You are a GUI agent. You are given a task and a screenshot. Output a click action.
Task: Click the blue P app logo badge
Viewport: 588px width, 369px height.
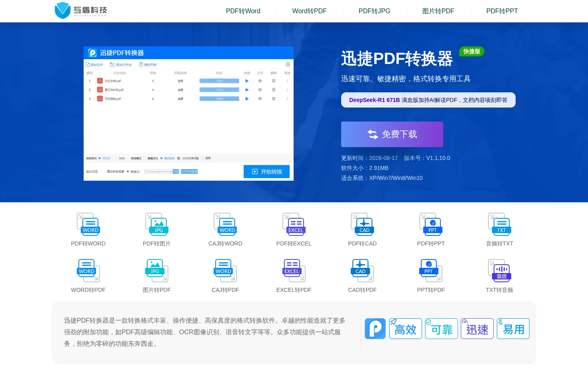pos(375,329)
